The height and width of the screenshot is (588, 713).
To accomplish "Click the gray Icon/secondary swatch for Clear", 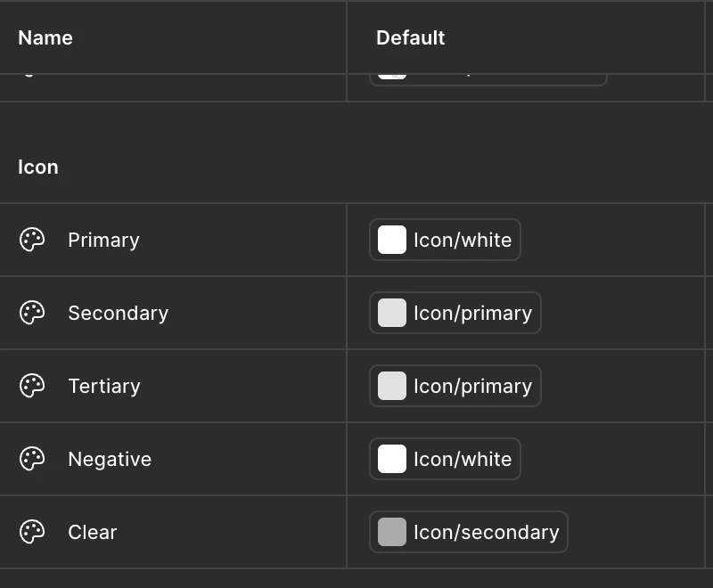I will tap(392, 532).
